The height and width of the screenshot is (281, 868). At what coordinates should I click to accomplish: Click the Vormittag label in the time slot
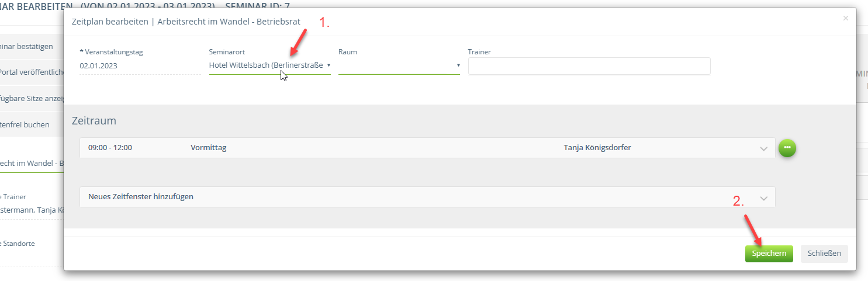click(x=208, y=148)
